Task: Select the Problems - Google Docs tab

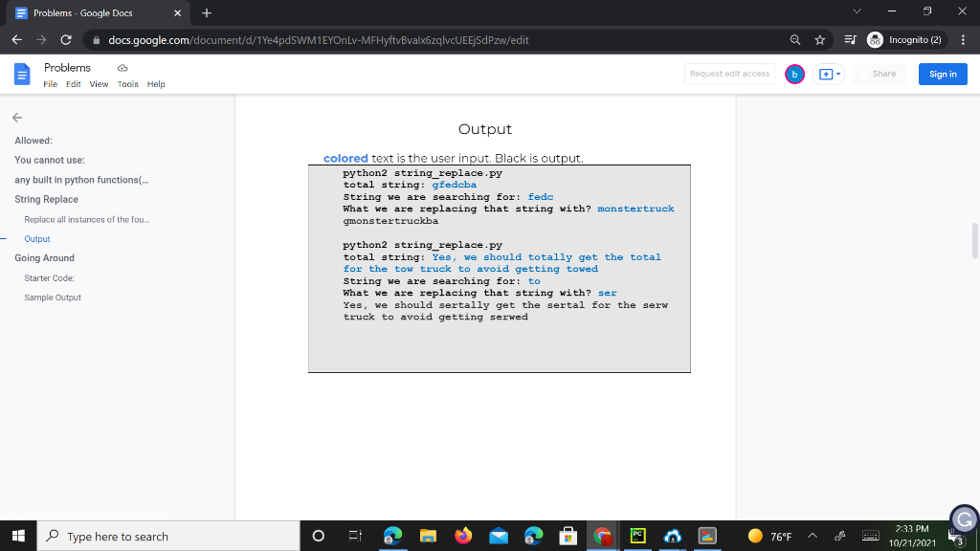Action: coord(86,13)
